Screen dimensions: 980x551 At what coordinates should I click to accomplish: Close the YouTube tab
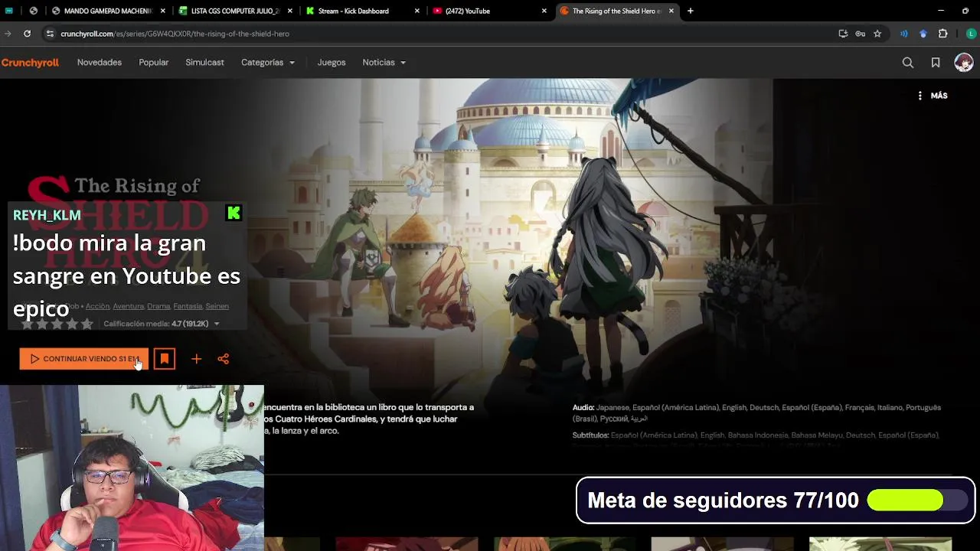(544, 11)
